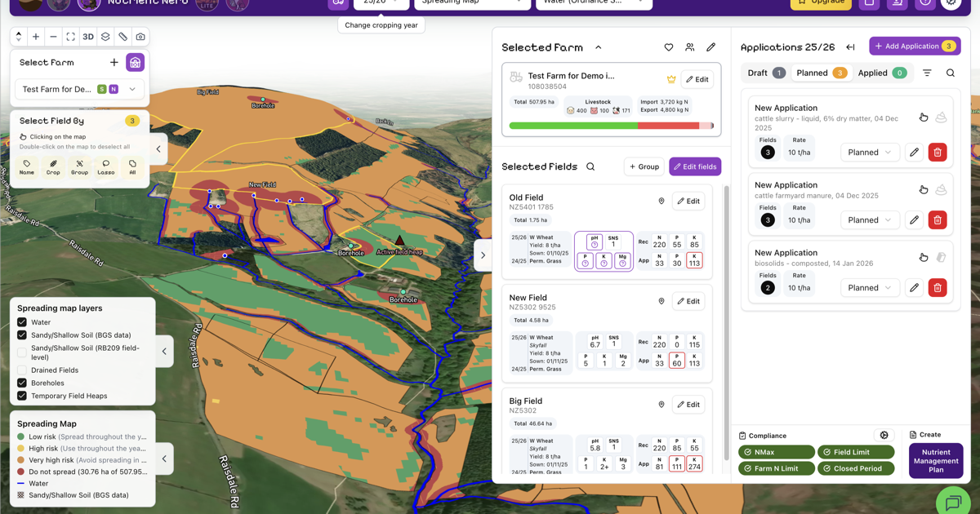Locate New Field with map pin icon

pyautogui.click(x=661, y=301)
